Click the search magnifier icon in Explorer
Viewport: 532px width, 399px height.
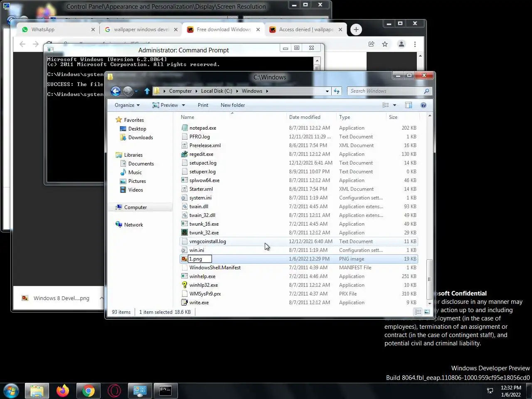[x=426, y=91]
